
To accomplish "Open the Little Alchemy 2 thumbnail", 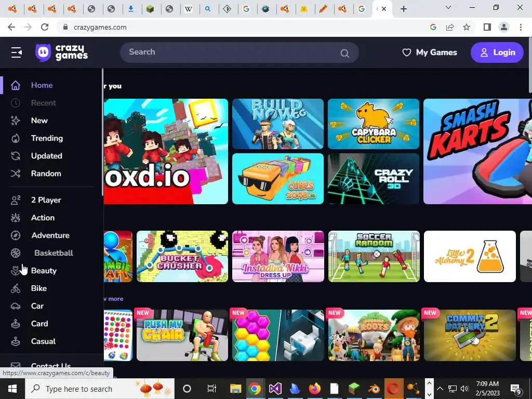I will pyautogui.click(x=470, y=257).
